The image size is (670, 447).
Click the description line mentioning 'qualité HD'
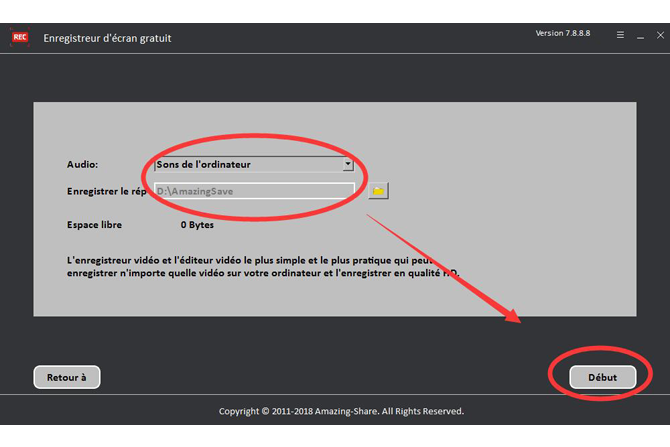pyautogui.click(x=260, y=273)
